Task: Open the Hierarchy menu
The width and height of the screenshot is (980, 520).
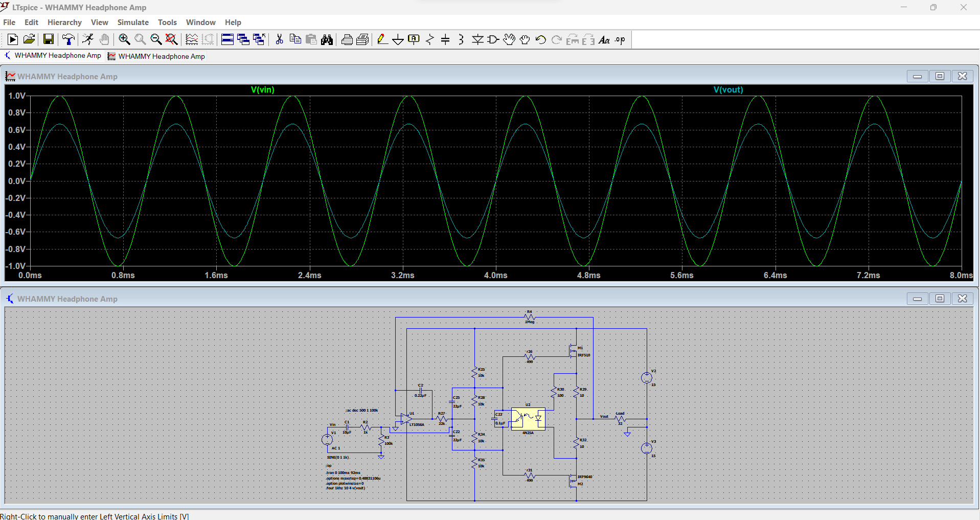Action: point(64,22)
